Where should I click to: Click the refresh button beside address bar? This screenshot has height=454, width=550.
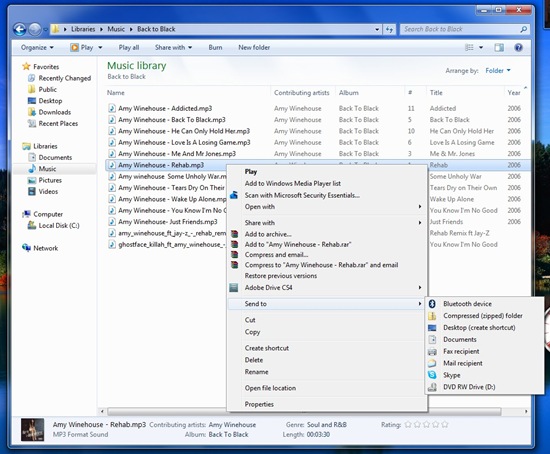pyautogui.click(x=389, y=29)
